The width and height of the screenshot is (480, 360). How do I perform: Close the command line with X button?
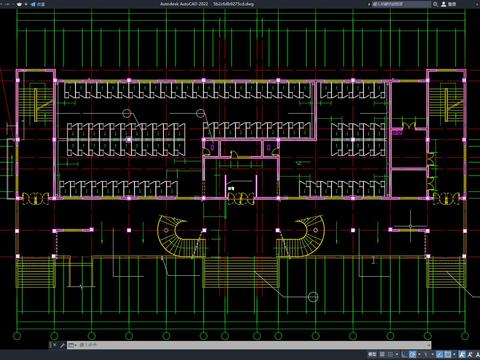(x=54, y=345)
